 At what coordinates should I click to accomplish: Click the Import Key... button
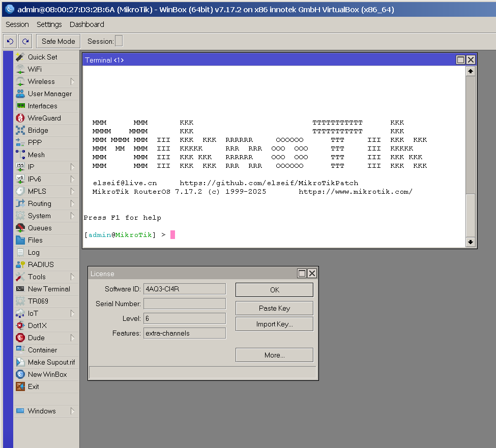pos(274,324)
